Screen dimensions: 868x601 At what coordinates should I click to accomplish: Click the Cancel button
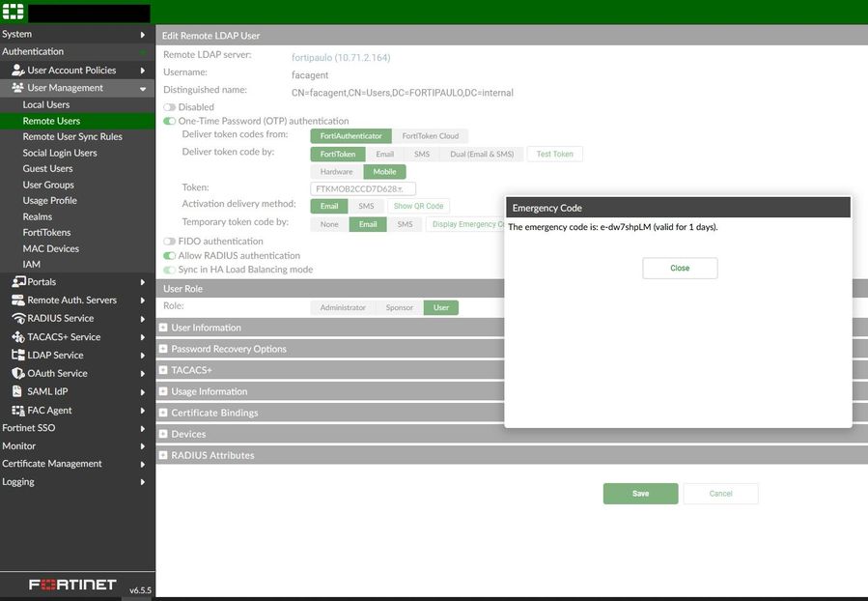[720, 494]
